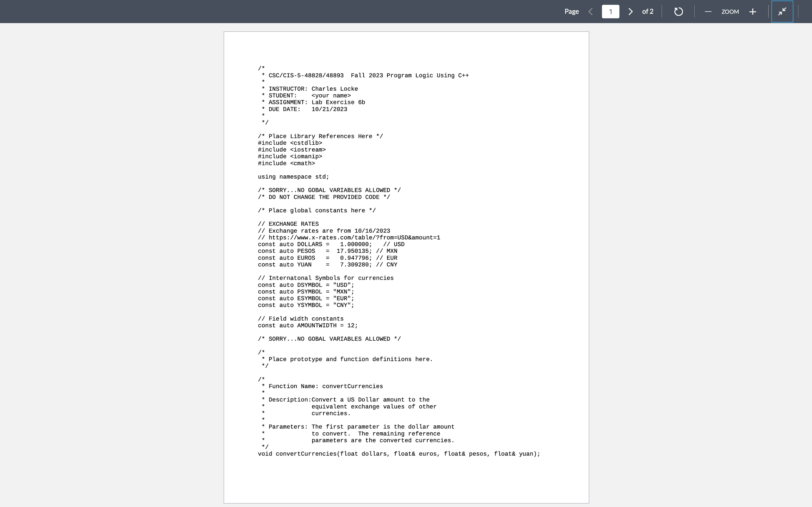Zoom out of the PDF

(x=708, y=11)
